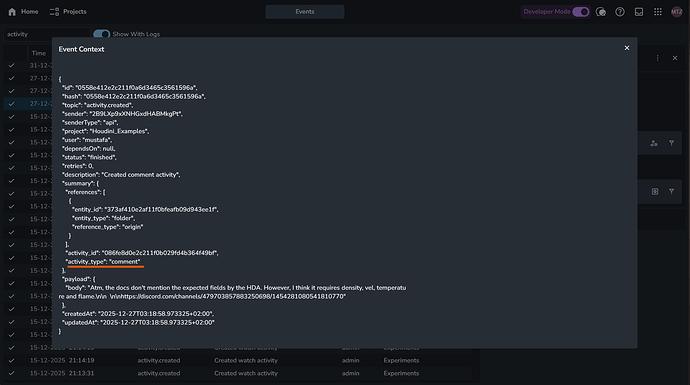Click the checkmark on the 21:14:19 row

tap(11, 360)
